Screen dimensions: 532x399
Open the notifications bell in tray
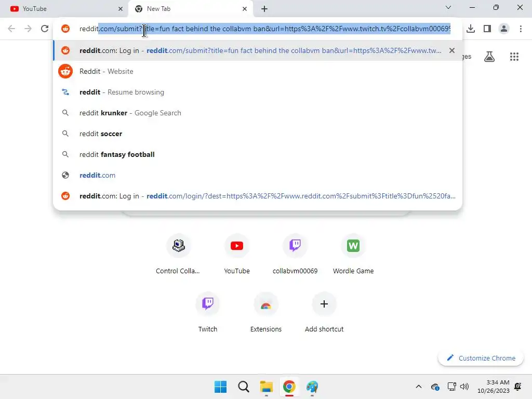(x=518, y=387)
